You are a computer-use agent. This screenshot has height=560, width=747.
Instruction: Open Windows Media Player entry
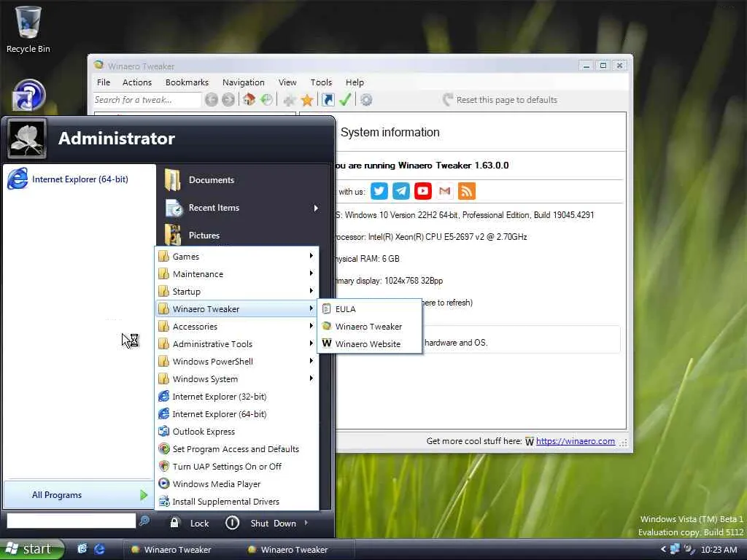(237, 484)
